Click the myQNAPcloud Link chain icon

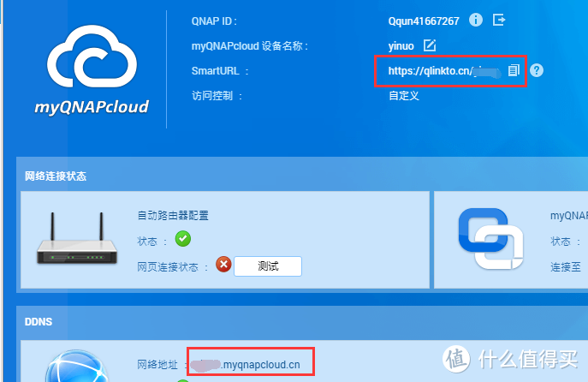pyautogui.click(x=490, y=239)
